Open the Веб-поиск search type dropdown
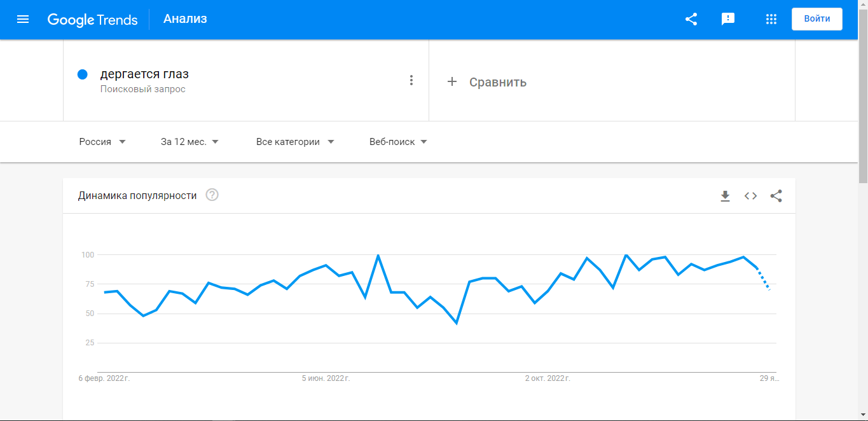Screen dimensions: 868x421 (399, 142)
